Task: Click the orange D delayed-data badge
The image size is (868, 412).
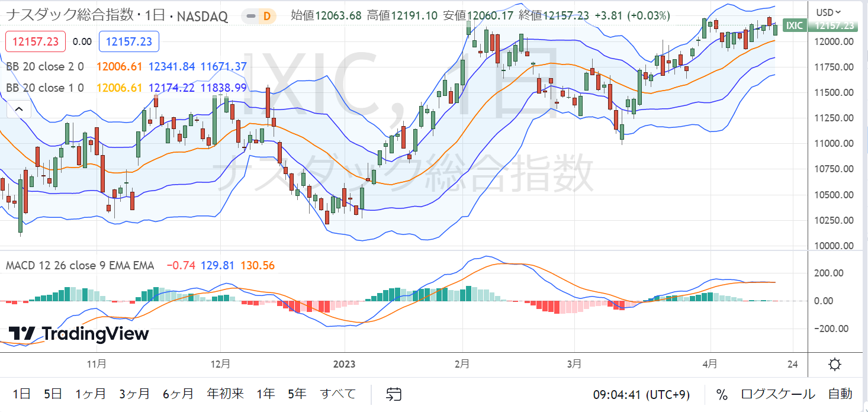Action: click(x=266, y=16)
